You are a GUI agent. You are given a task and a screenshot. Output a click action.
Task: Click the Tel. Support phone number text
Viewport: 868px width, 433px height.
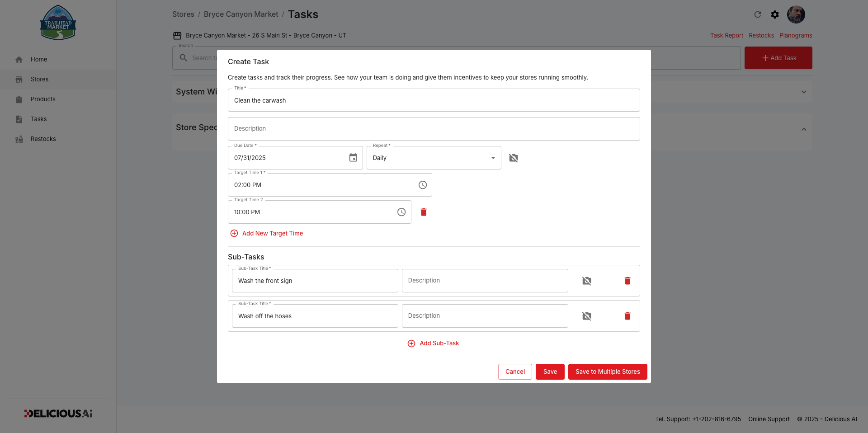coord(698,419)
